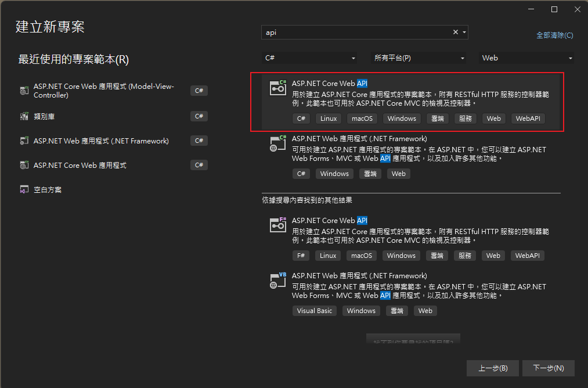Image resolution: width=588 pixels, height=388 pixels.
Task: Select the C# ASP.NET Web 應用程式 (.NET Framework) title
Action: coord(359,139)
